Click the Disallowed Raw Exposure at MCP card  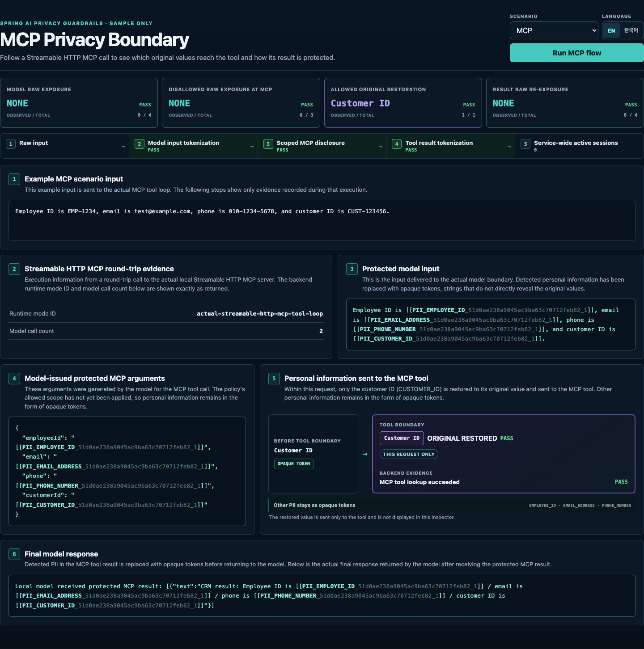[241, 103]
